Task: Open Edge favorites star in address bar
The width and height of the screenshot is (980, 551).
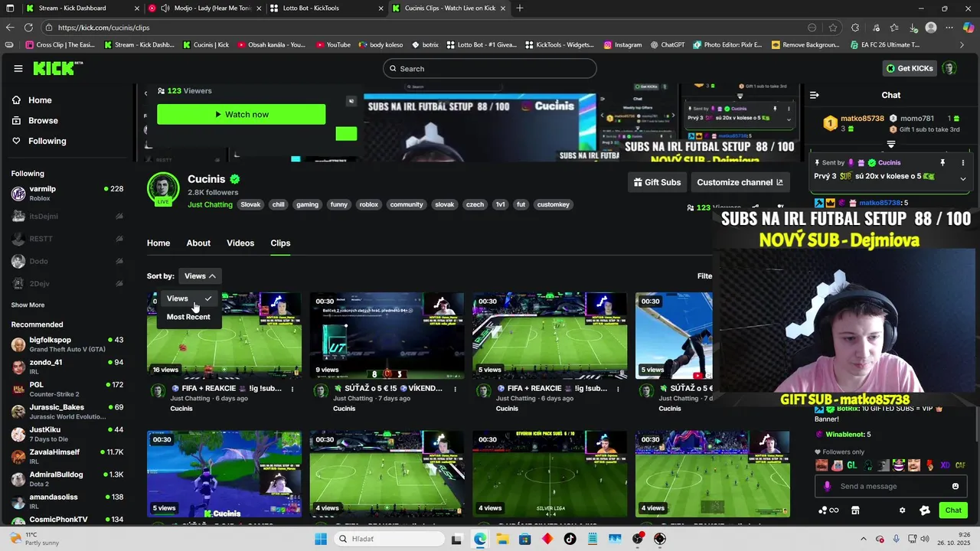Action: click(x=833, y=28)
